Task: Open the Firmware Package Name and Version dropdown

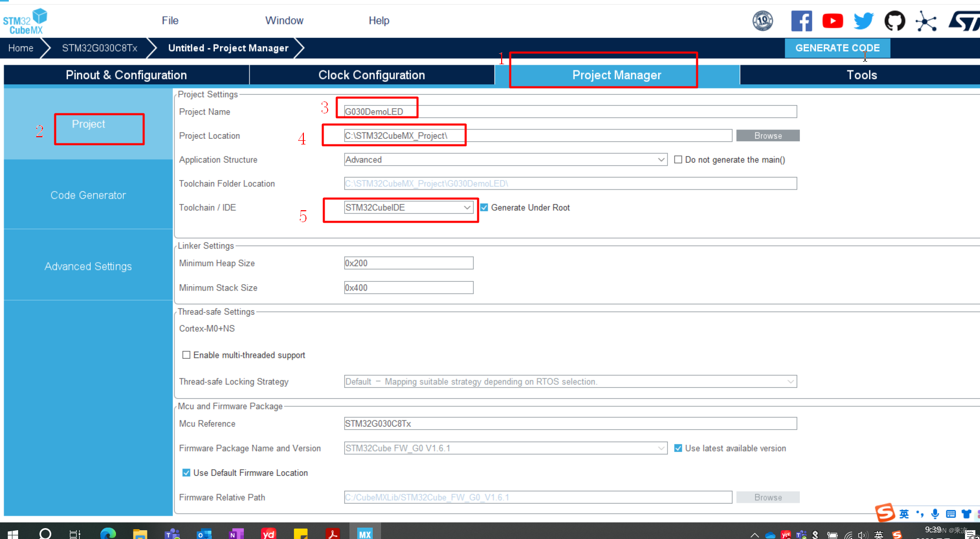Action: click(505, 448)
